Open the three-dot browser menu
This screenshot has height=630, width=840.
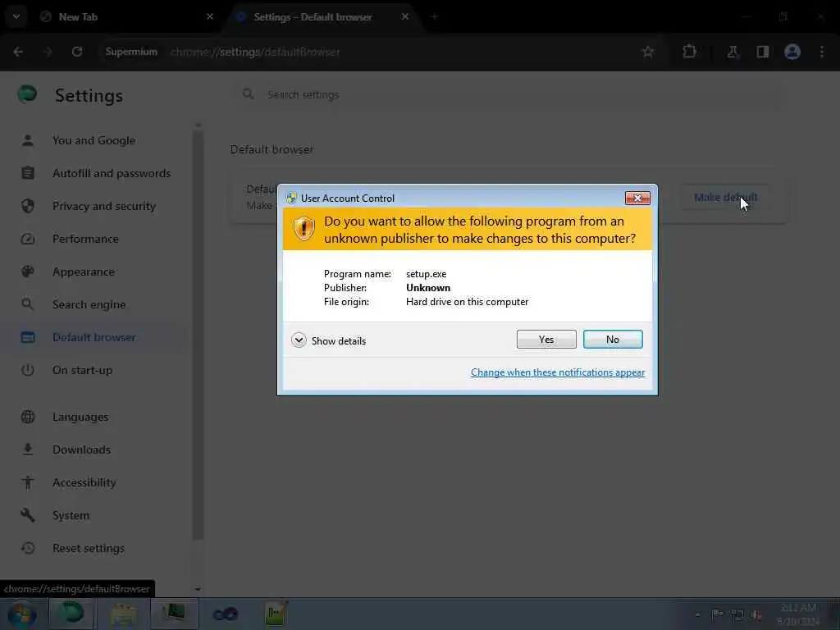pos(822,52)
